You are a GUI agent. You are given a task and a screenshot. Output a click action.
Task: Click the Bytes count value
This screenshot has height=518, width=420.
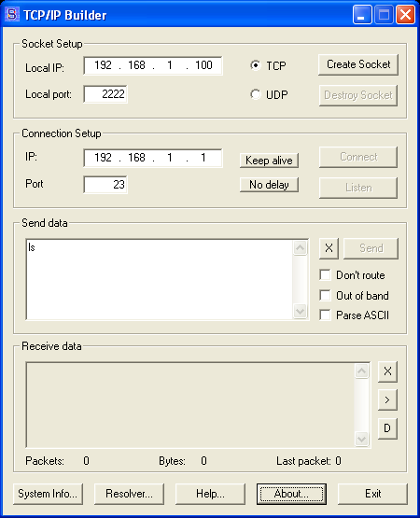coord(203,461)
